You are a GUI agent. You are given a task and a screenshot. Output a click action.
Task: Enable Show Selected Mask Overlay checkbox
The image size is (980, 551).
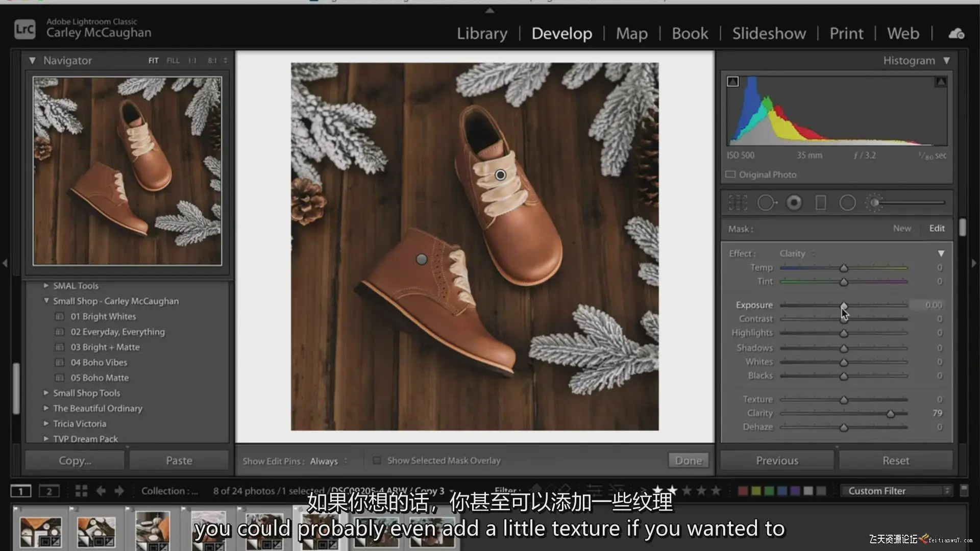377,461
